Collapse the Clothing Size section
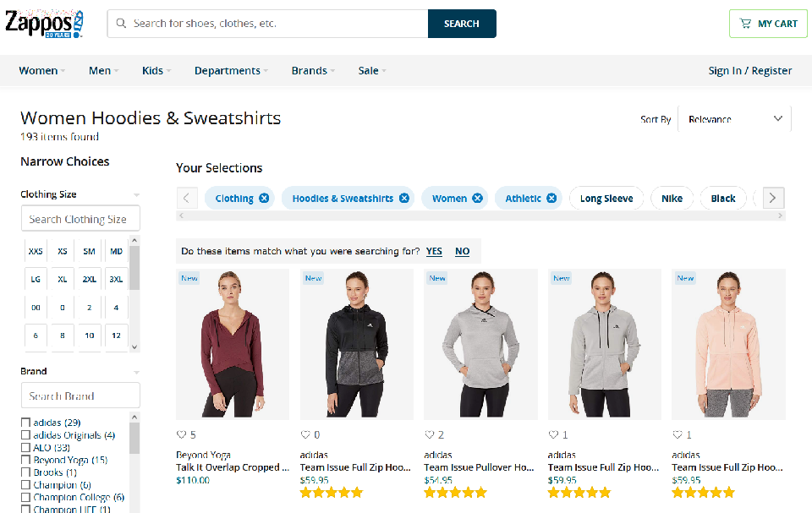This screenshot has height=513, width=812. [x=136, y=194]
